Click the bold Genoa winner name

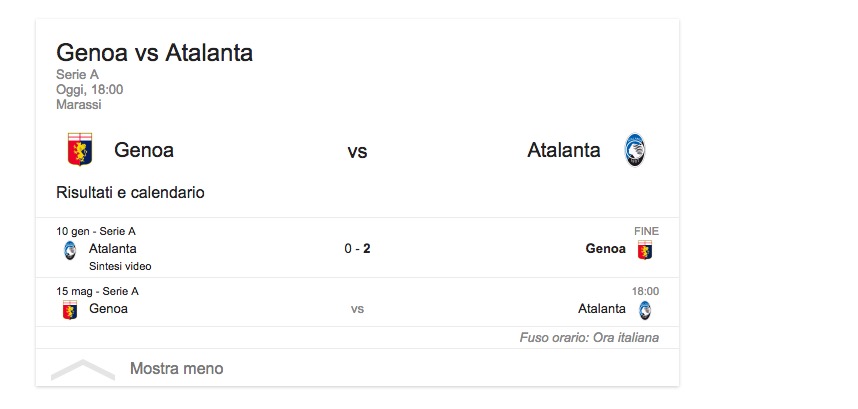(x=606, y=249)
